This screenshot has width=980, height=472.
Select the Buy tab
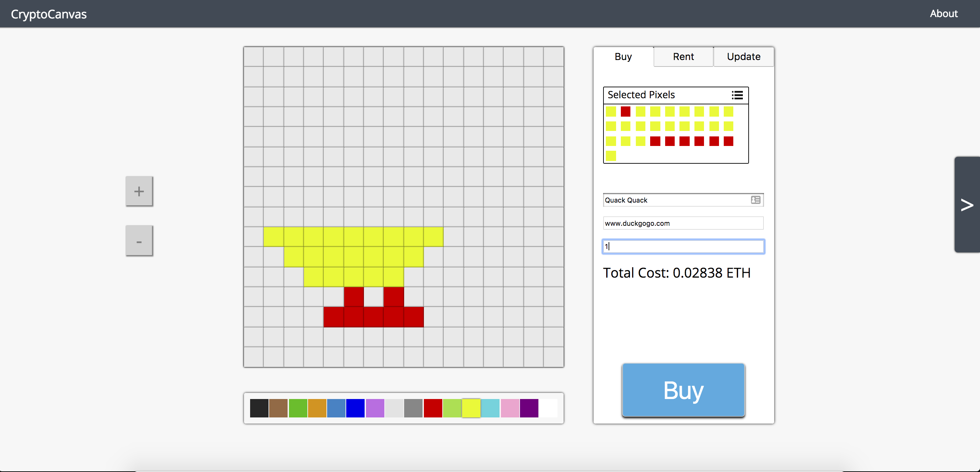[x=623, y=57]
